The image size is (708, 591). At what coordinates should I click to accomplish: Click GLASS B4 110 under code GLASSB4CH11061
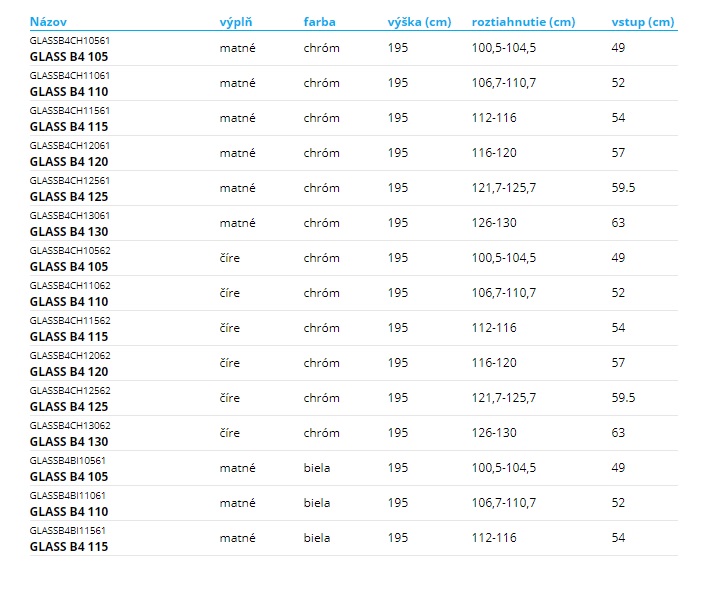click(x=69, y=92)
